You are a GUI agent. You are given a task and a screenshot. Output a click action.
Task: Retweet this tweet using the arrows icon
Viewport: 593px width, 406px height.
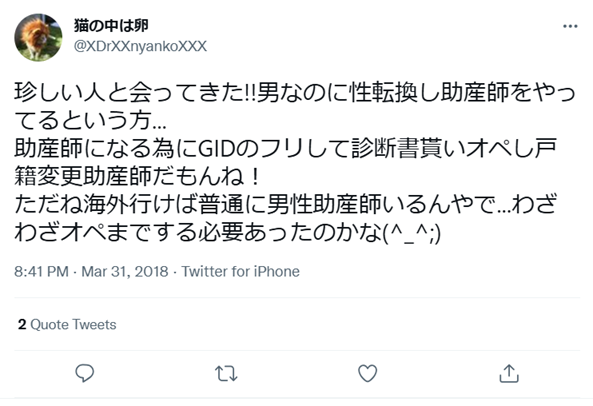[226, 373]
